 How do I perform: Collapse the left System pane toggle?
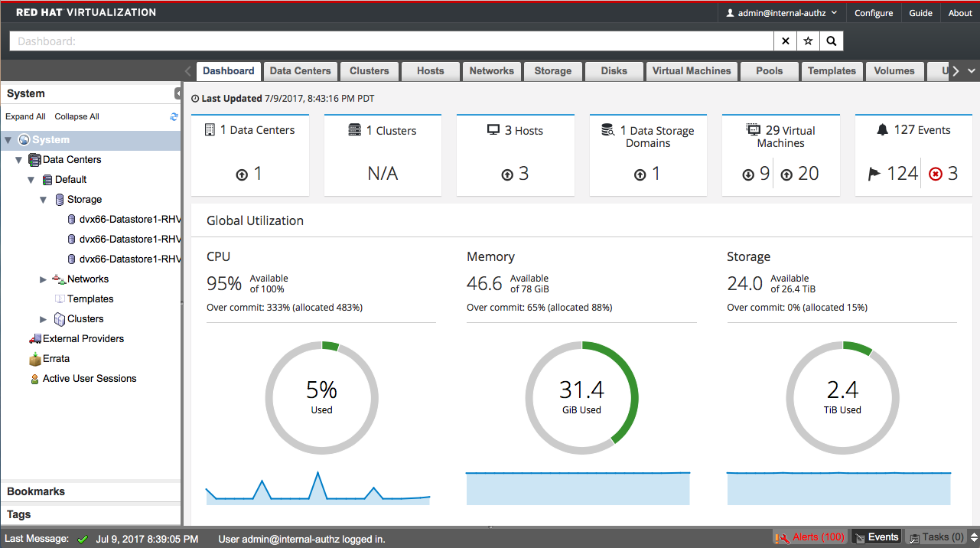point(177,93)
